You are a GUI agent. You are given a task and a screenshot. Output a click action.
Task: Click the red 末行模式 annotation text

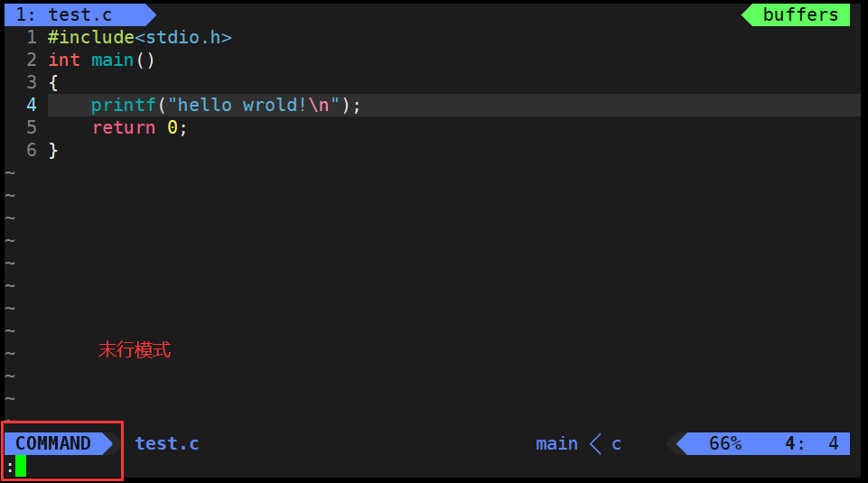tap(135, 349)
